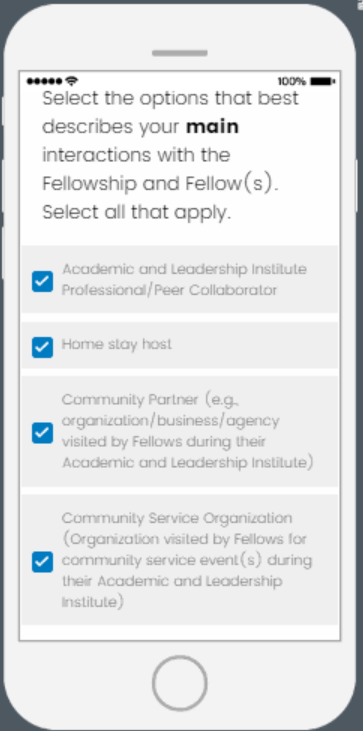Tap the phone's round home button

pyautogui.click(x=179, y=683)
